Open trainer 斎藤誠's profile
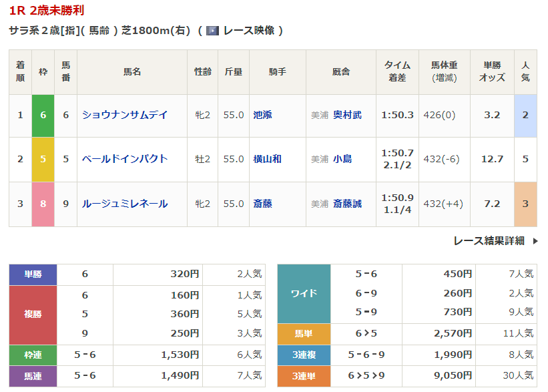This screenshot has width=548, height=392. [x=347, y=204]
